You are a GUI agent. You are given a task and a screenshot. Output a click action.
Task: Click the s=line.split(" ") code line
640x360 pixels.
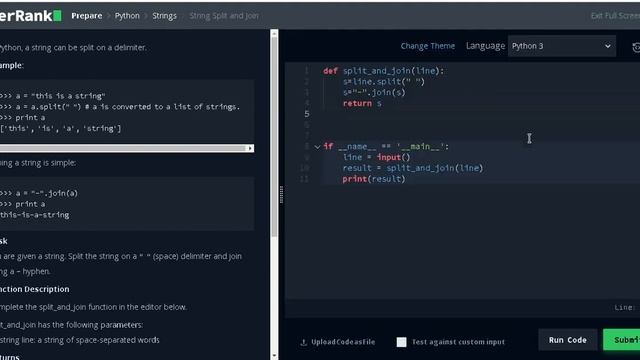point(384,82)
